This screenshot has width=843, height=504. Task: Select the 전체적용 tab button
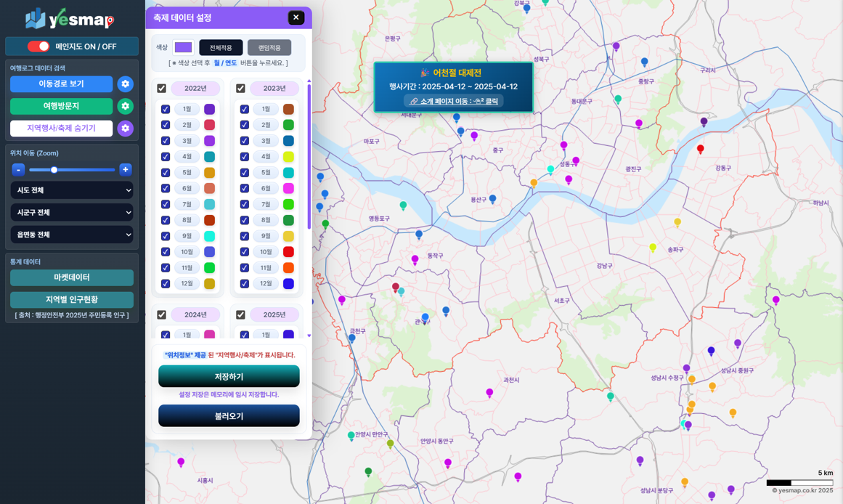point(221,48)
